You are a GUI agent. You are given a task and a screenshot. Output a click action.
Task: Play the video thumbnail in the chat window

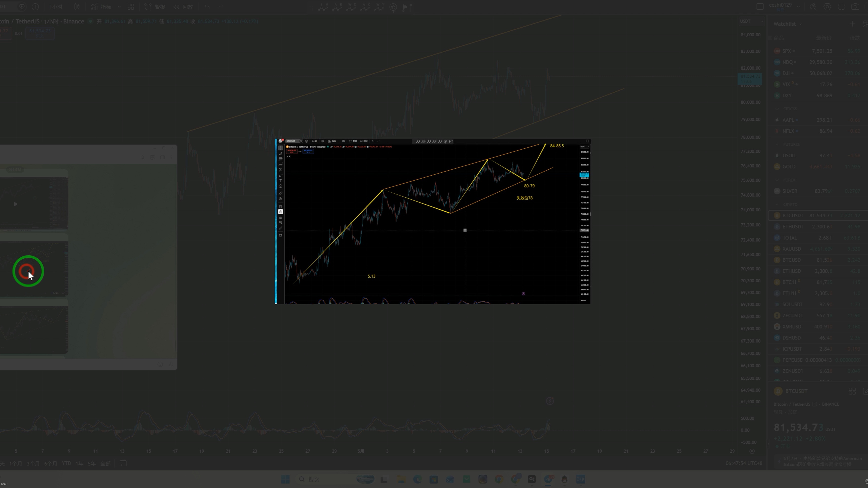click(x=16, y=204)
